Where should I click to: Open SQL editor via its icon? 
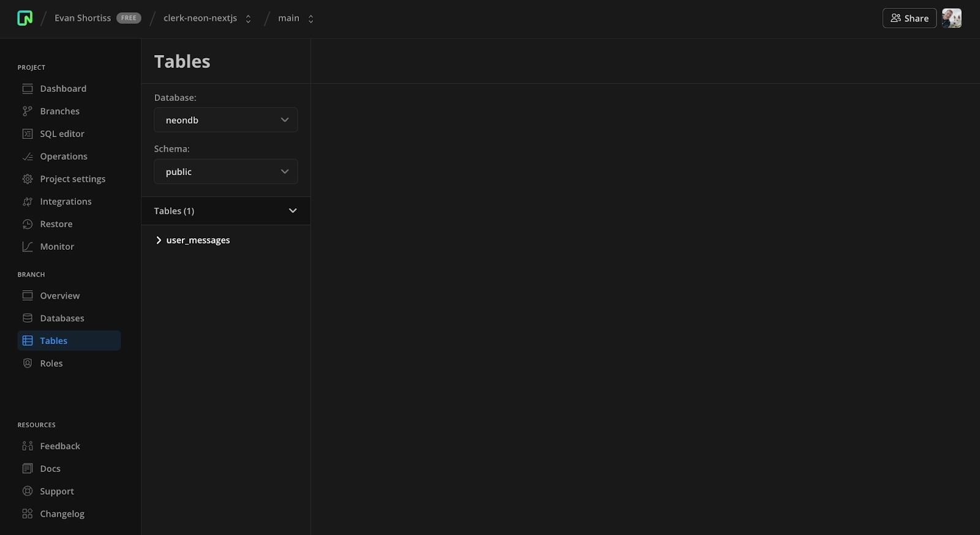pos(28,134)
